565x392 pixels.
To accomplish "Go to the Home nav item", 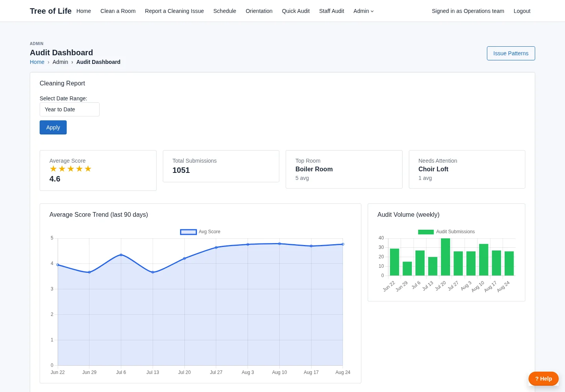I will point(84,11).
